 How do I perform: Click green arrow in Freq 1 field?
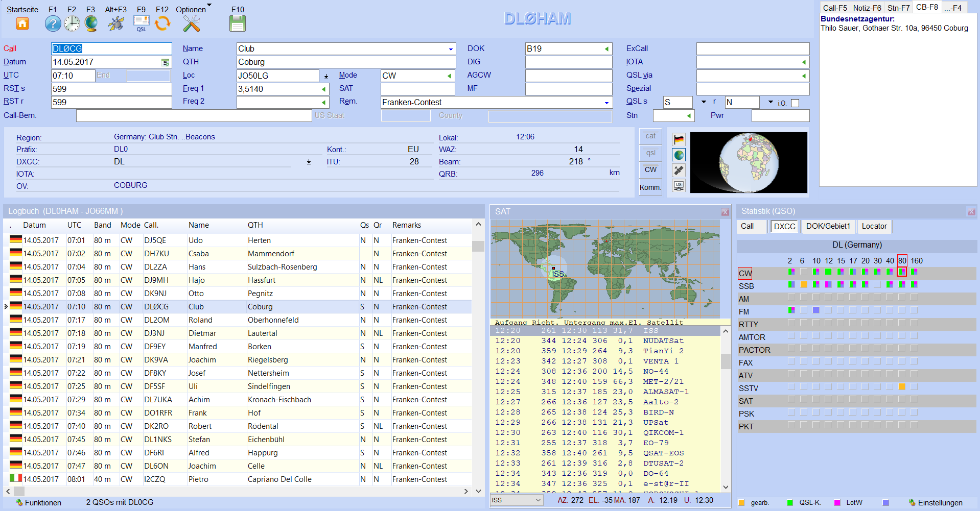(x=323, y=89)
